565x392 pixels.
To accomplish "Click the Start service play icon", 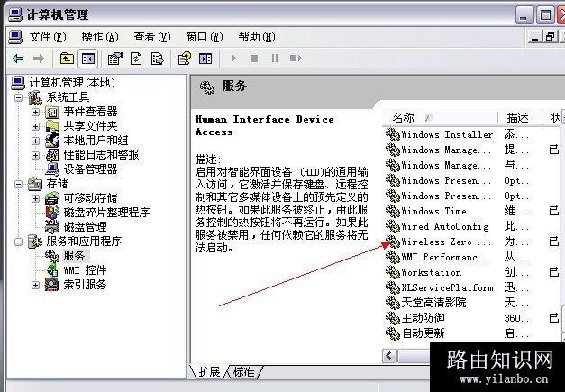I will click(x=233, y=58).
